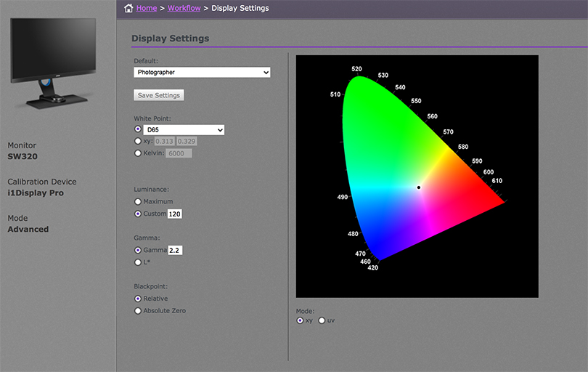588x372 pixels.
Task: Open the Default preset dropdown showing Photographer
Action: pyautogui.click(x=202, y=73)
